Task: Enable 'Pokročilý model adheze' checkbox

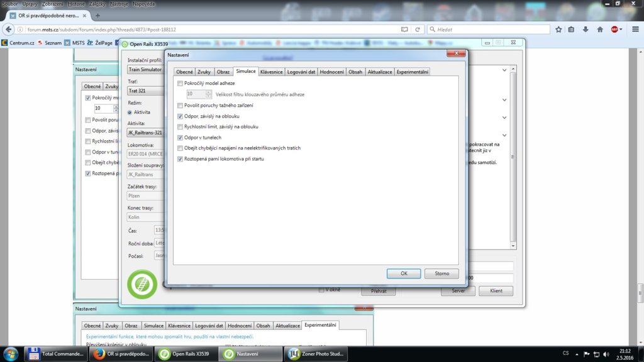Action: (x=180, y=84)
